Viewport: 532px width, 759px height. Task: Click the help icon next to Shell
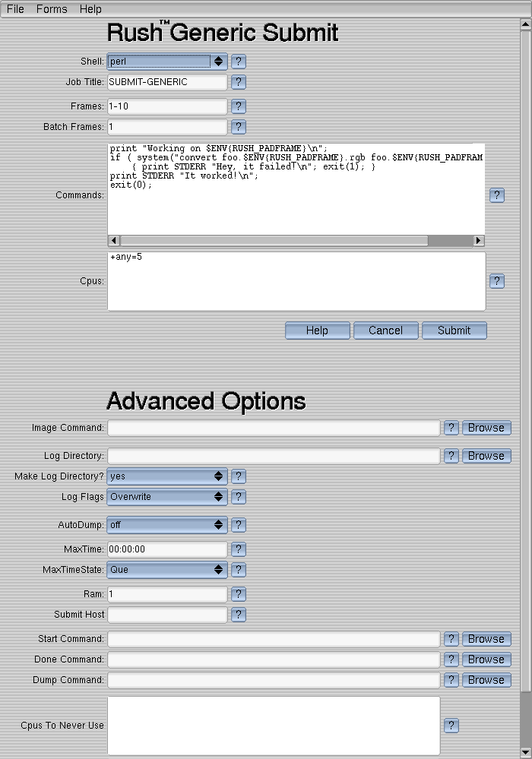click(238, 62)
